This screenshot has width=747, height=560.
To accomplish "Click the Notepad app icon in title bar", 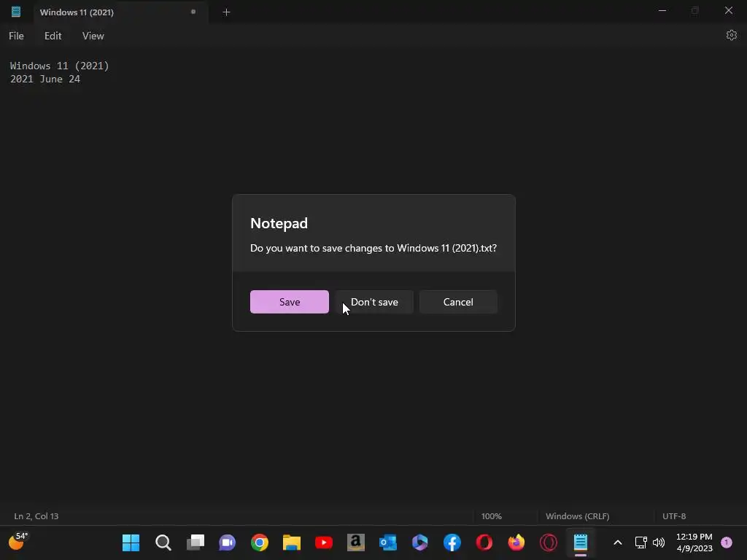I will pyautogui.click(x=16, y=12).
